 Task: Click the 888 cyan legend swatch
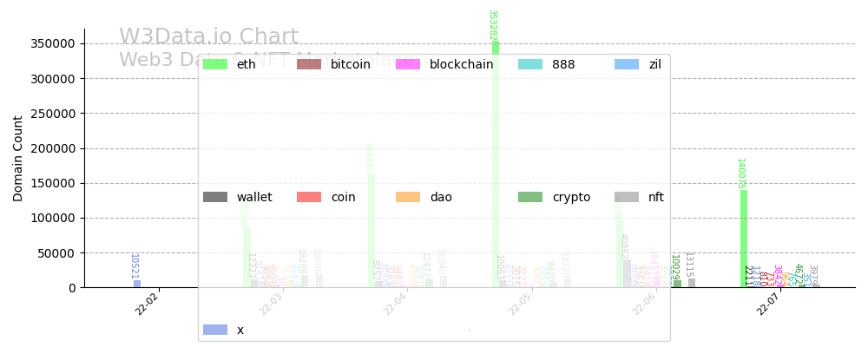click(530, 64)
